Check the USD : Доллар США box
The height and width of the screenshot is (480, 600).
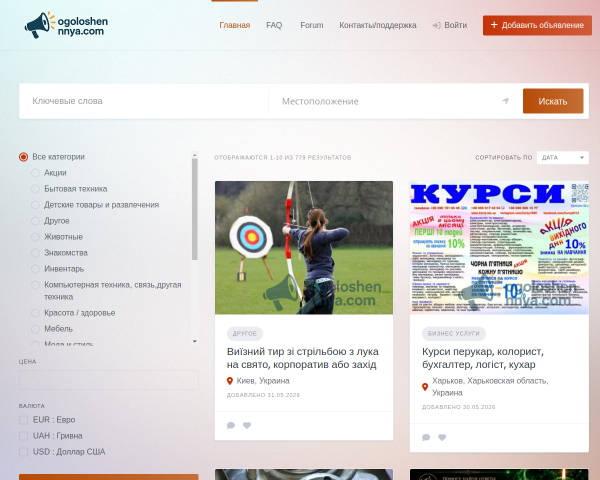pyautogui.click(x=23, y=452)
